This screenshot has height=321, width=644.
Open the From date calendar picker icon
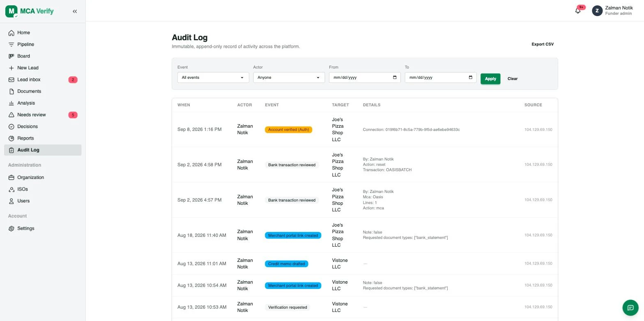click(395, 77)
